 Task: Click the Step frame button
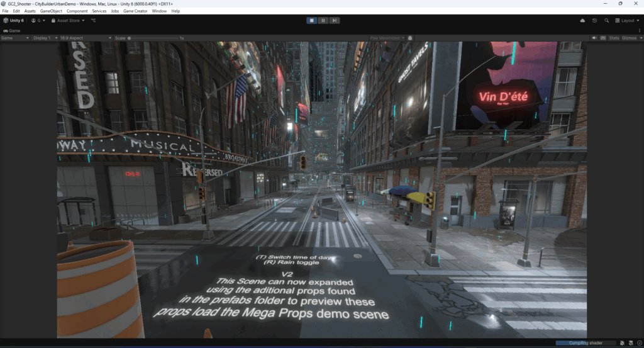[x=335, y=20]
